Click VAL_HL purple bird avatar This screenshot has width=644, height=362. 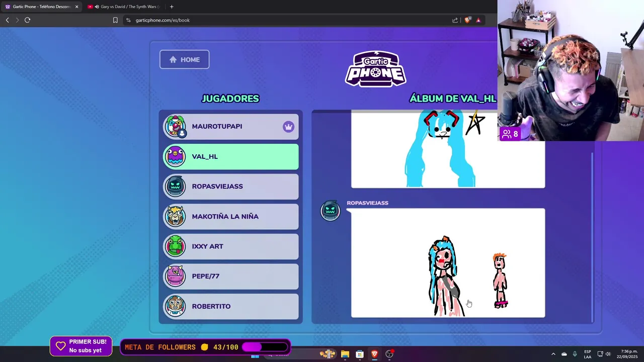(x=175, y=156)
